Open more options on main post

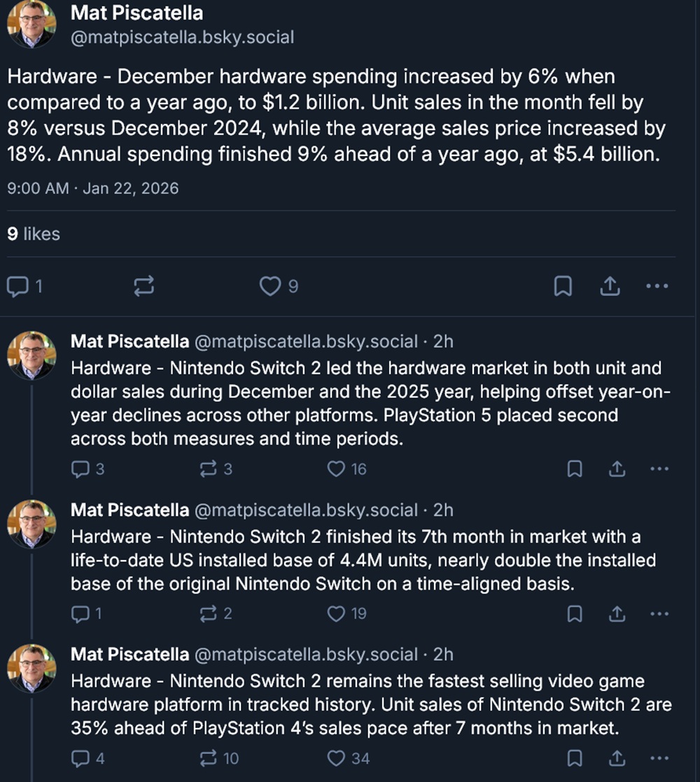point(657,286)
